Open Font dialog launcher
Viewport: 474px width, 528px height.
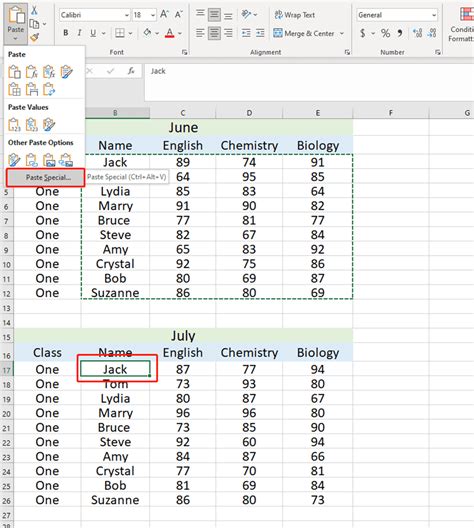[x=184, y=52]
